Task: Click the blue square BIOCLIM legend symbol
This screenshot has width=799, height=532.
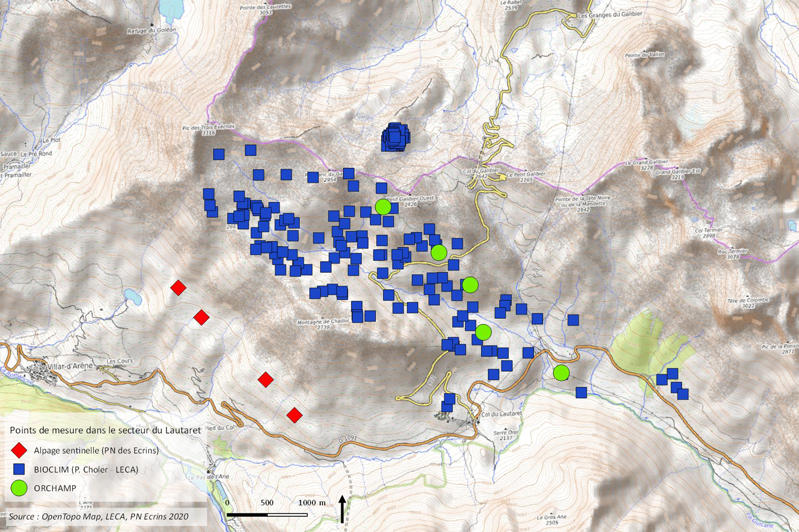Action: [x=19, y=469]
